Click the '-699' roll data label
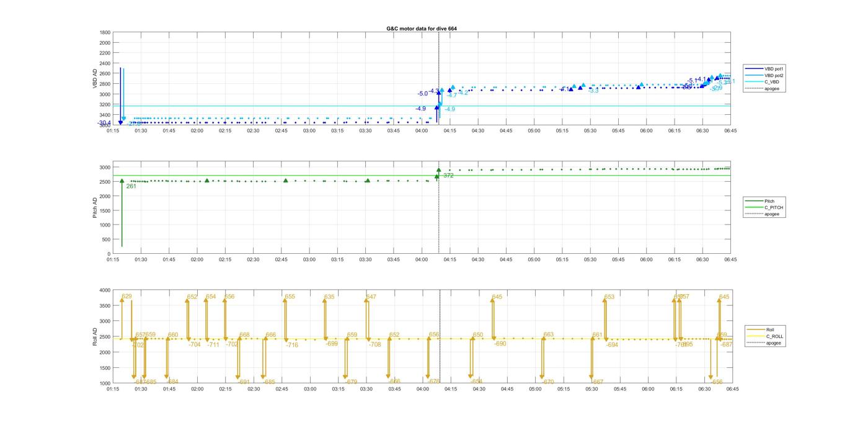 pos(332,344)
